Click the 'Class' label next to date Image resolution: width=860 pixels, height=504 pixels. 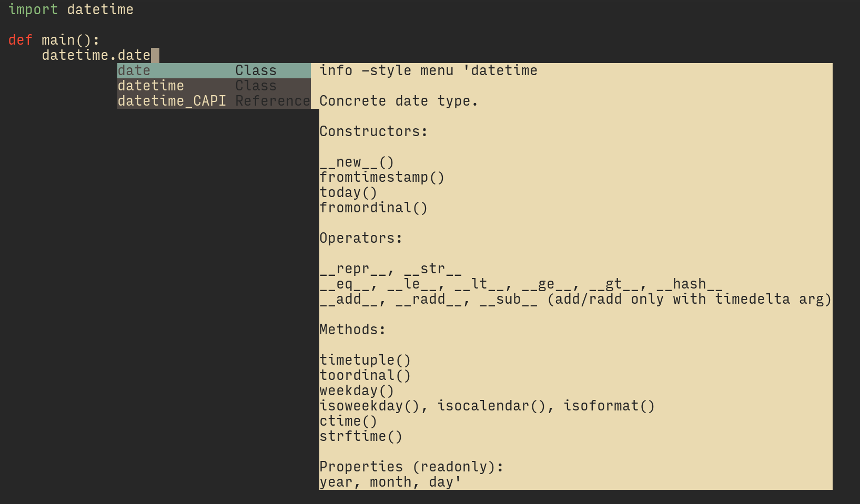coord(256,70)
